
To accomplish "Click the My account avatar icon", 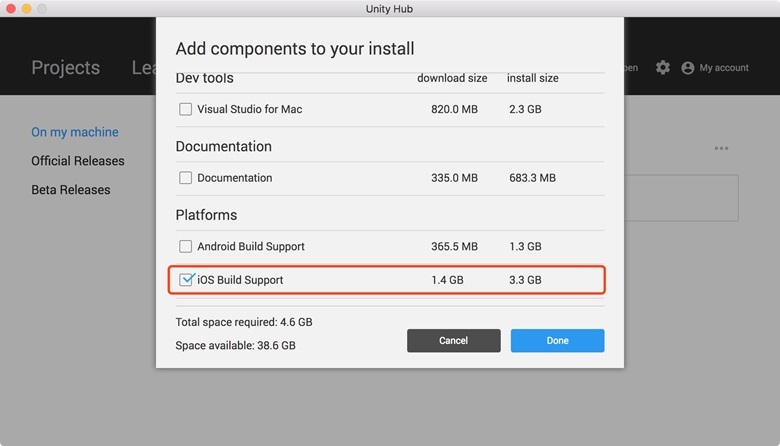I will click(687, 68).
